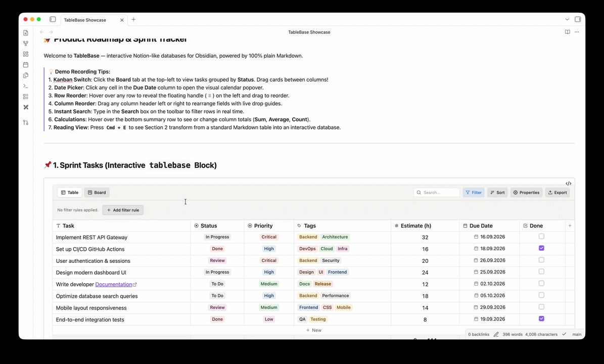Click the Filter button
Screen dimensions: 604x364
[x=474, y=193]
